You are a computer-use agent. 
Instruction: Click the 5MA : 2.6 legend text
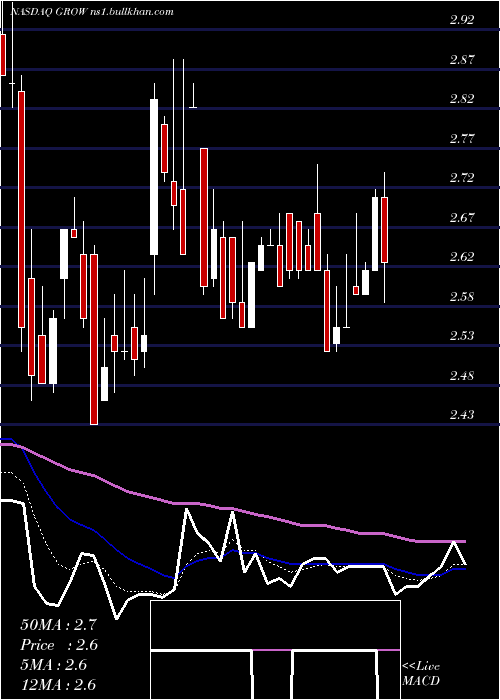(x=54, y=665)
